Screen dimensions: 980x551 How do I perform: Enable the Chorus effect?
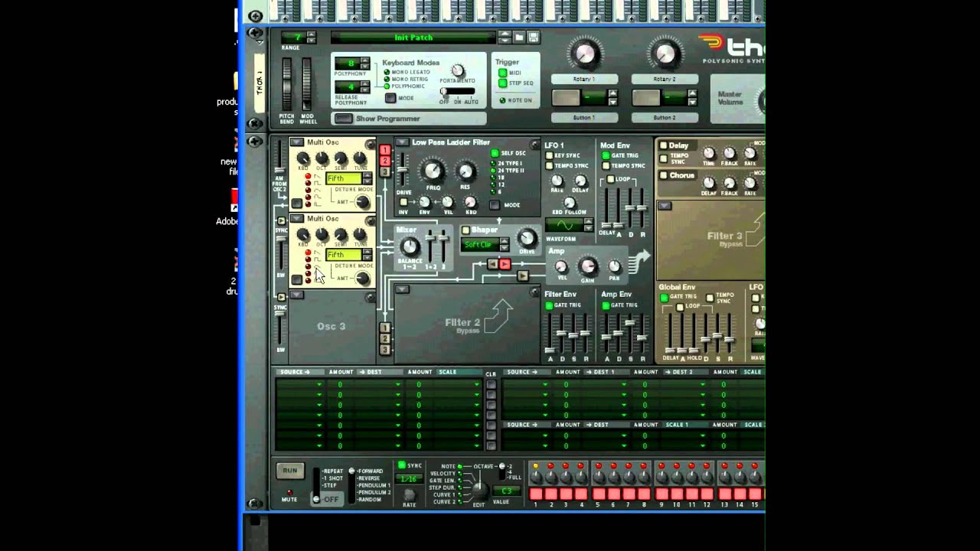click(x=663, y=175)
